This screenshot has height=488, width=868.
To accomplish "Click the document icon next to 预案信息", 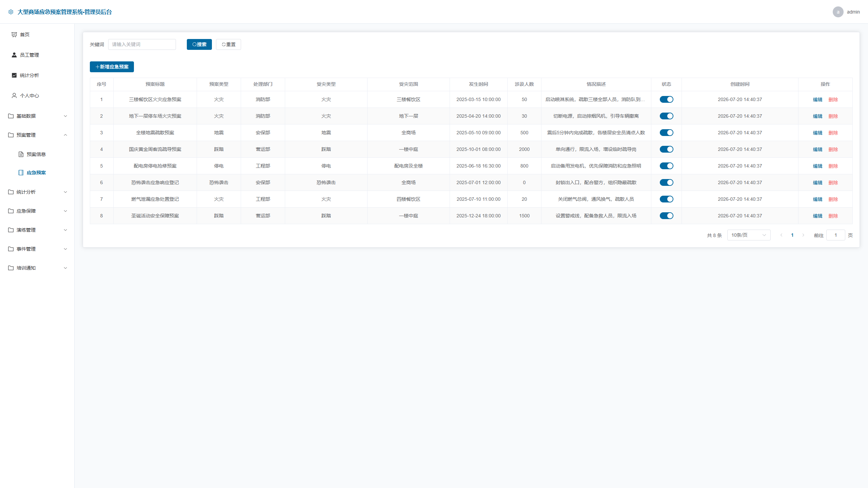I will coord(21,154).
